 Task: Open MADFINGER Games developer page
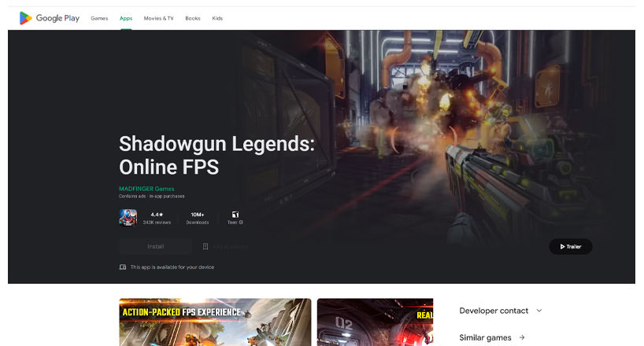pos(146,189)
